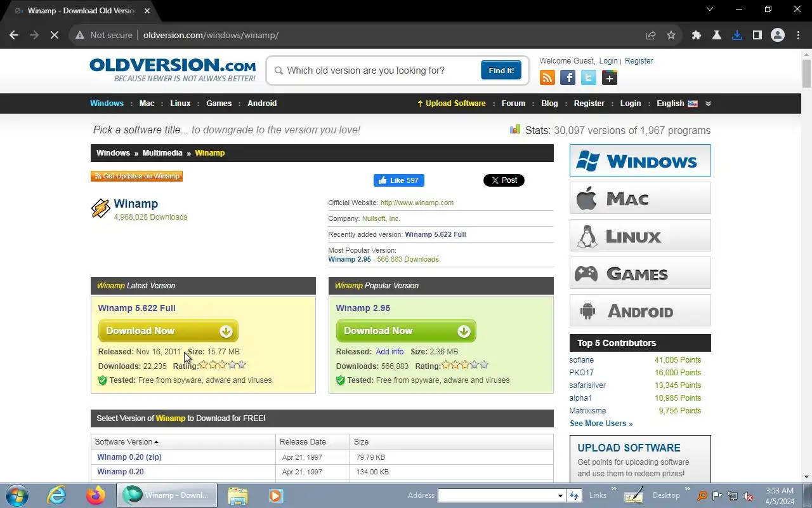This screenshot has width=812, height=508.
Task: Expand the language dropdown chevron
Action: 708,104
